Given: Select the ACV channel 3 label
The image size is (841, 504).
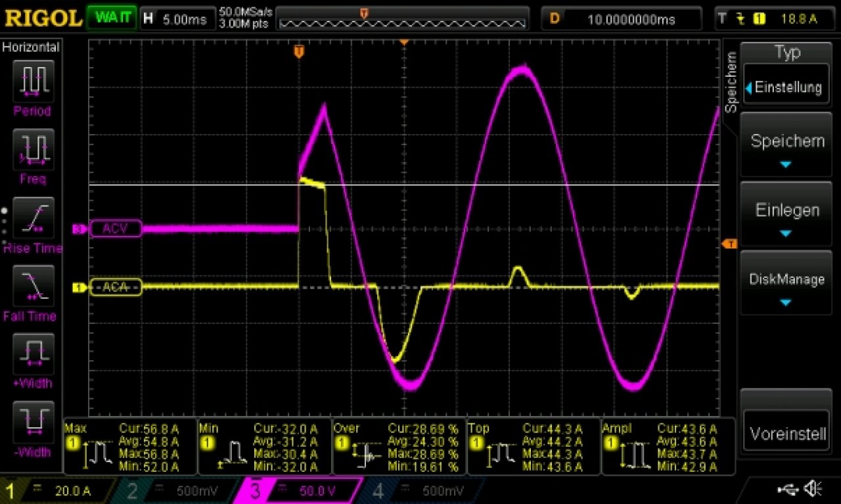Looking at the screenshot, I should [115, 229].
